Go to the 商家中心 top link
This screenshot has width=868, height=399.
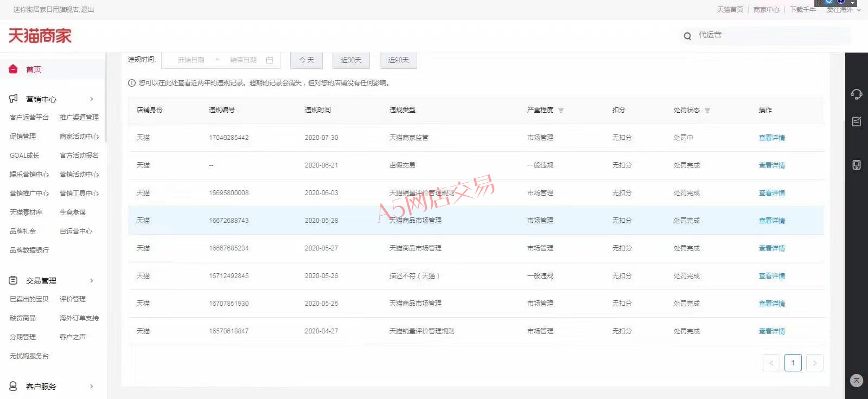(x=766, y=10)
